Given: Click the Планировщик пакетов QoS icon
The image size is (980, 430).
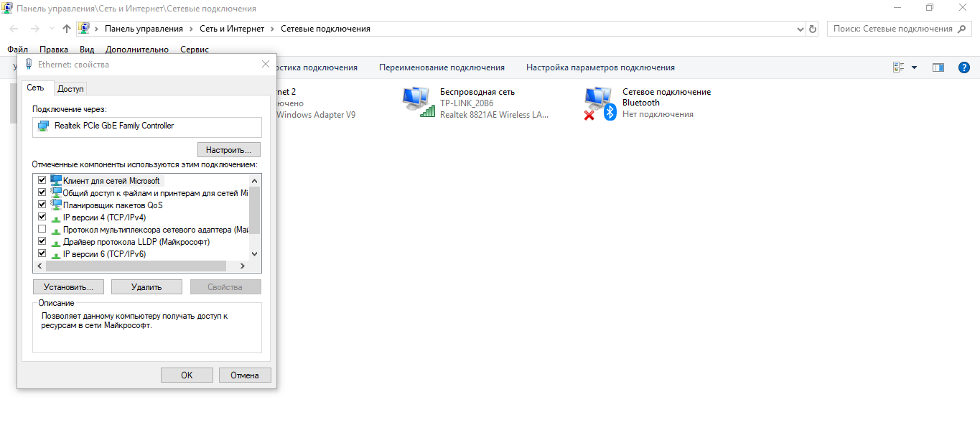Looking at the screenshot, I should click(x=56, y=205).
